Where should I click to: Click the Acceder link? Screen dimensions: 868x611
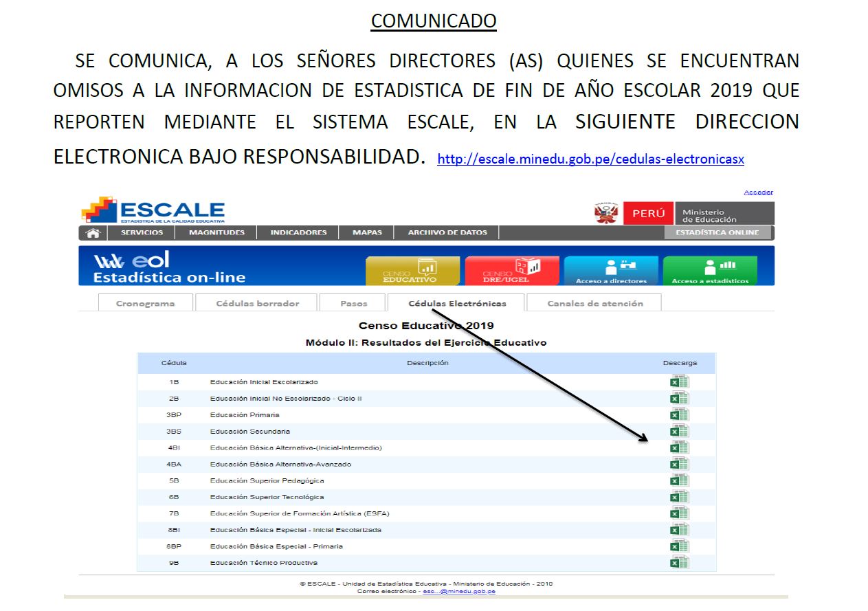point(758,192)
